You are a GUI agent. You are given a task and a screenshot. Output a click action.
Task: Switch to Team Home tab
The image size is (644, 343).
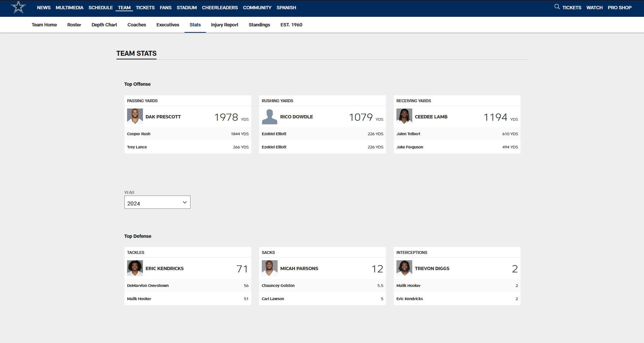tap(44, 25)
